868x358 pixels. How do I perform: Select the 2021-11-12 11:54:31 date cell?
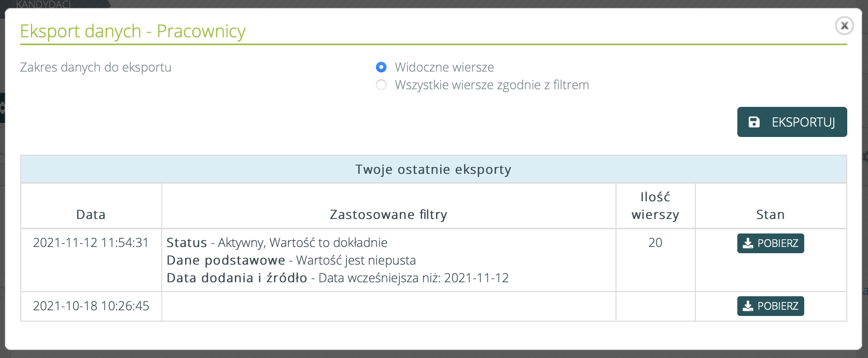91,243
